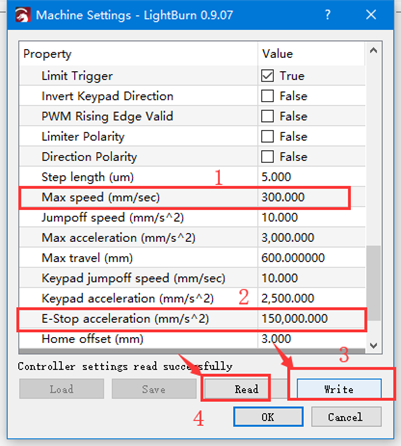This screenshot has height=446, width=401.
Task: Click the vertical scrollbar thumb
Action: click(373, 283)
